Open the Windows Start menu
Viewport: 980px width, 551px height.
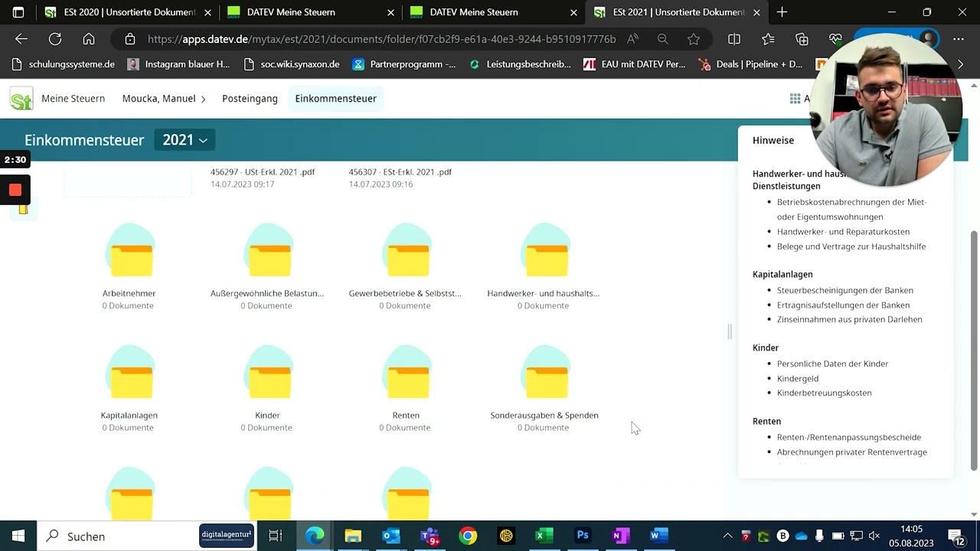[18, 536]
